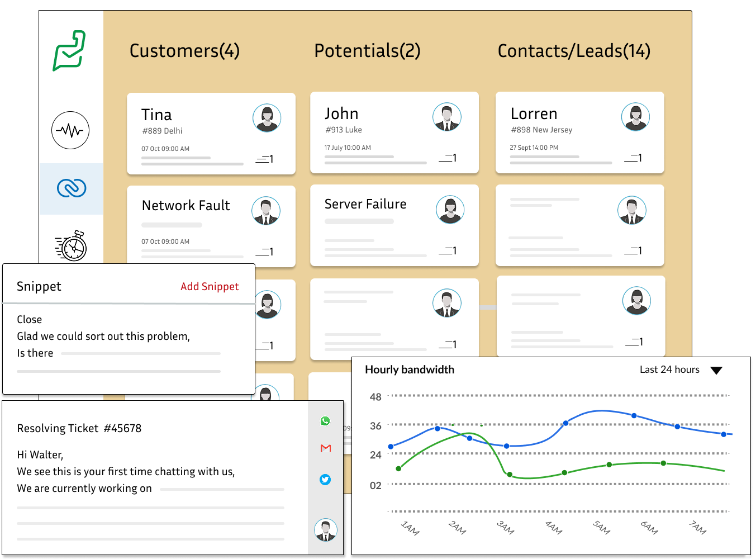Expand the Last 24 hours dropdown arrow

[716, 371]
